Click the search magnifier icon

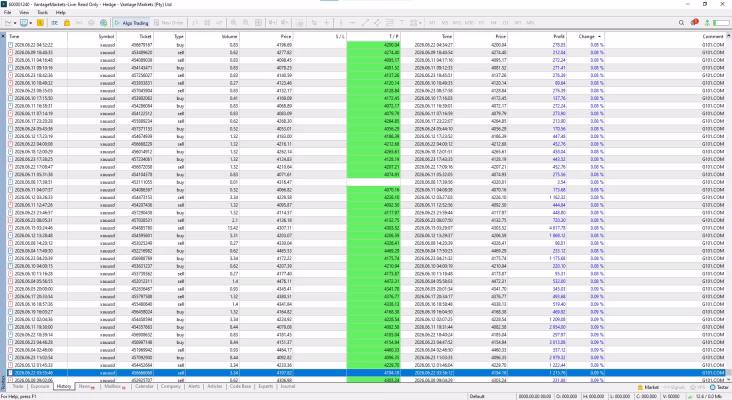[681, 22]
